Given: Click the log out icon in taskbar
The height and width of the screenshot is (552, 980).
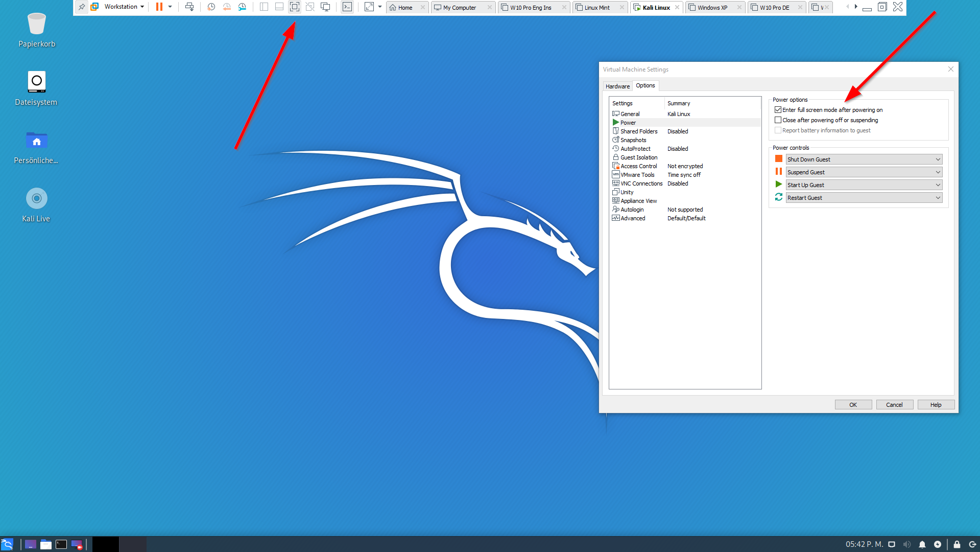Looking at the screenshot, I should [x=972, y=544].
